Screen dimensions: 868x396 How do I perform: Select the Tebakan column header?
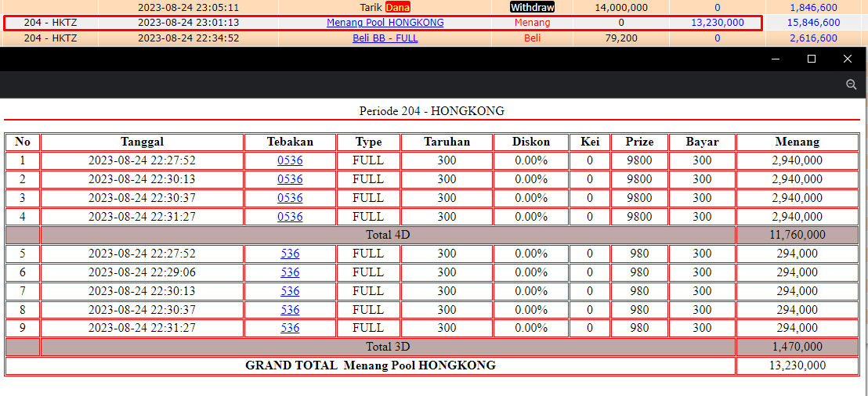point(290,142)
